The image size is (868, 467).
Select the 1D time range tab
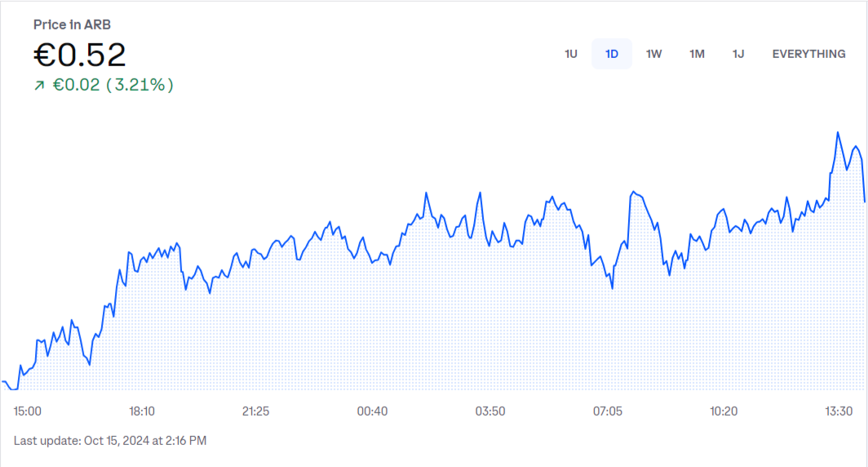click(612, 54)
